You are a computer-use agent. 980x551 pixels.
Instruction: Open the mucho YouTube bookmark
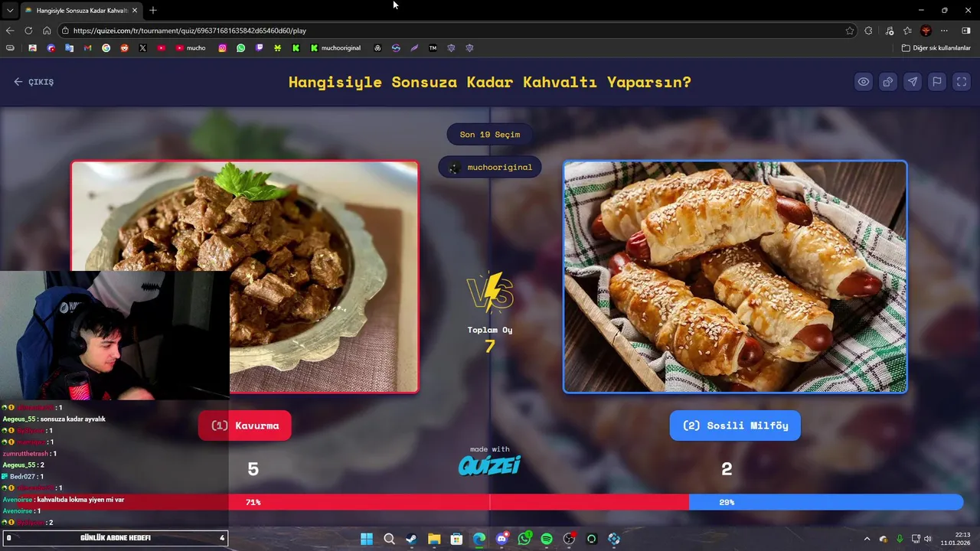coord(191,47)
